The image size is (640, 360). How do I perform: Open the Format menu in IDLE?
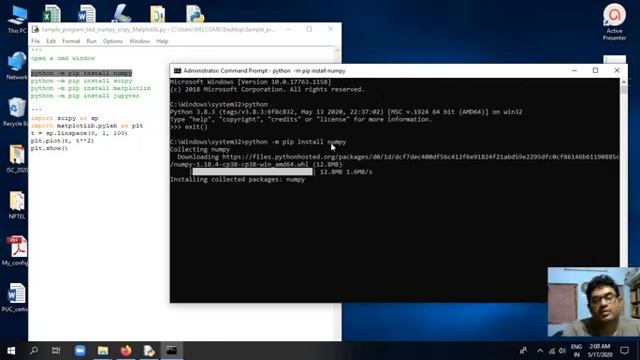[x=71, y=41]
